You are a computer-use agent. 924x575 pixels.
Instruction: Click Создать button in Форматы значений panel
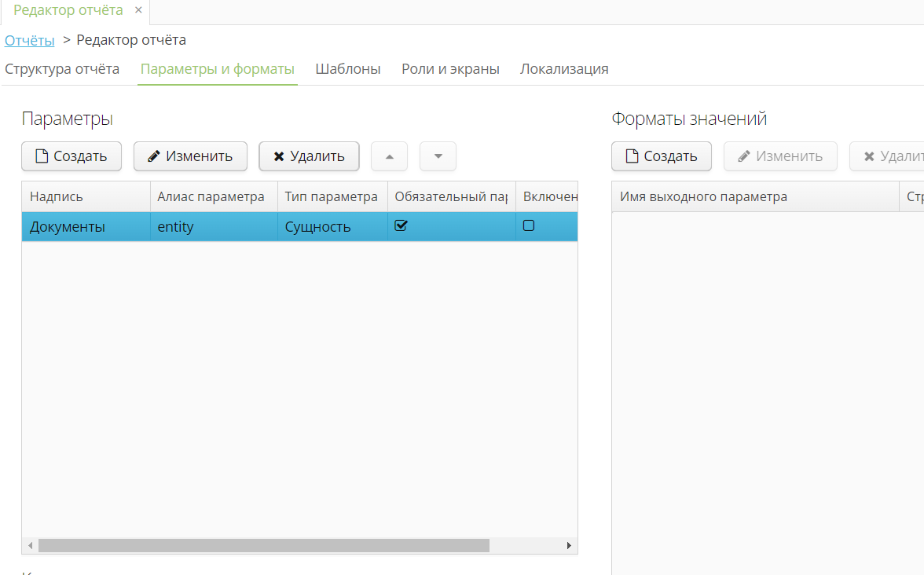[x=662, y=156]
